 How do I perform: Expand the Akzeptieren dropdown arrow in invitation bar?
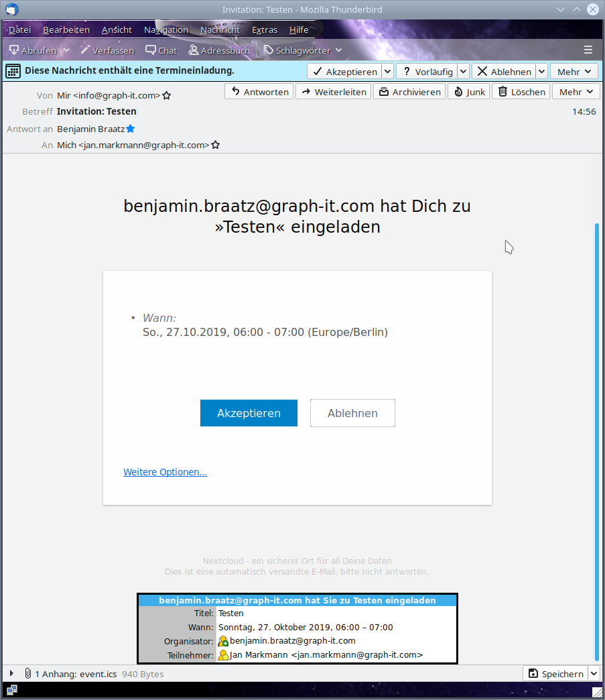click(x=387, y=72)
